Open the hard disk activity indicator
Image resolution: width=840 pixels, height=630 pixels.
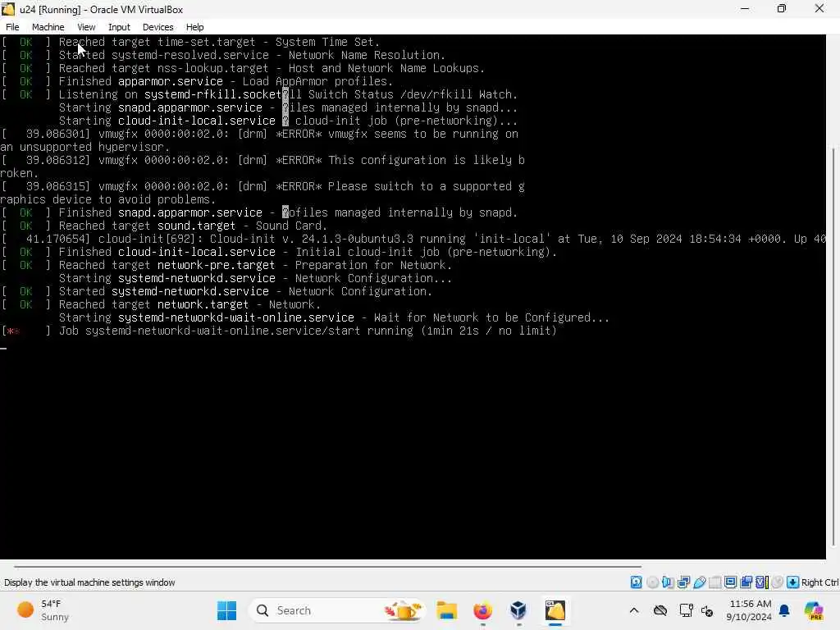[x=636, y=582]
